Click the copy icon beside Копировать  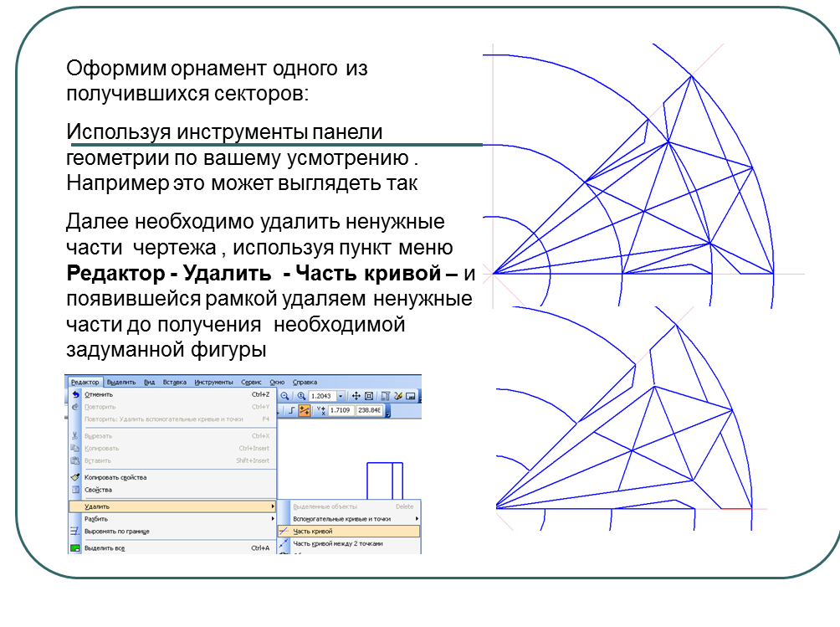(75, 448)
